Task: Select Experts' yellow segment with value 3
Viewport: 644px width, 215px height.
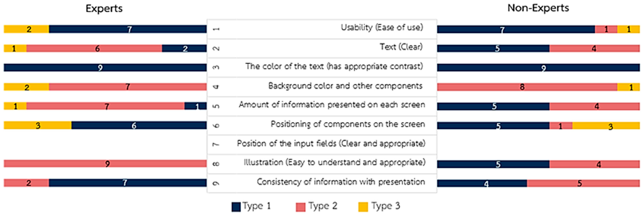Action: pos(37,125)
